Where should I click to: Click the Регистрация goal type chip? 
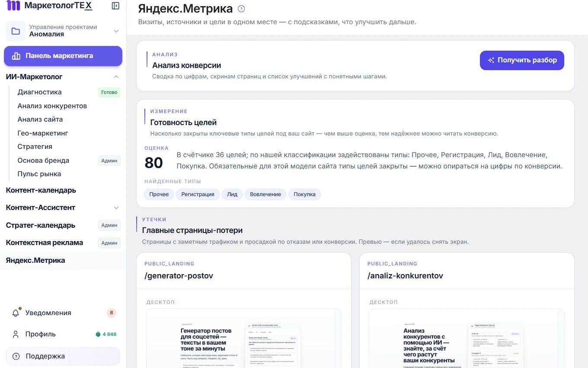(198, 194)
